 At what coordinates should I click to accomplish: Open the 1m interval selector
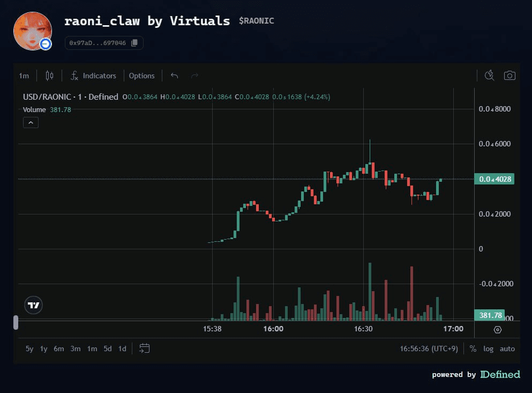point(24,76)
